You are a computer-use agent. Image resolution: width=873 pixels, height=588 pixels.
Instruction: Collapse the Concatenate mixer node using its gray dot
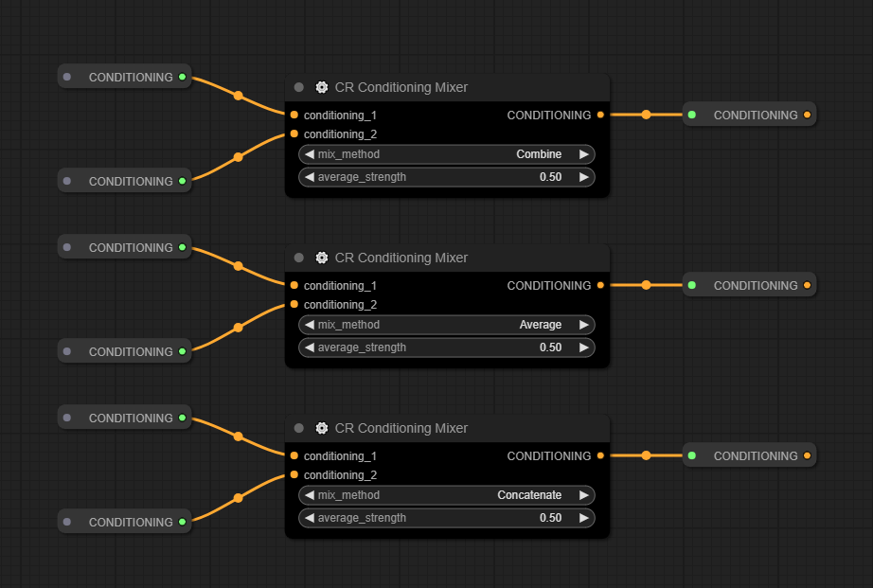coord(299,428)
